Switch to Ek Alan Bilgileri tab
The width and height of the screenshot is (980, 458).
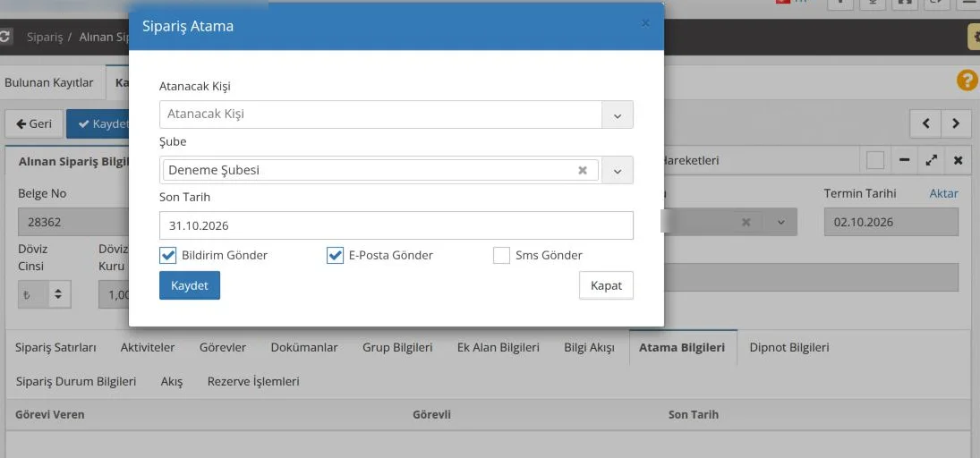(x=499, y=347)
